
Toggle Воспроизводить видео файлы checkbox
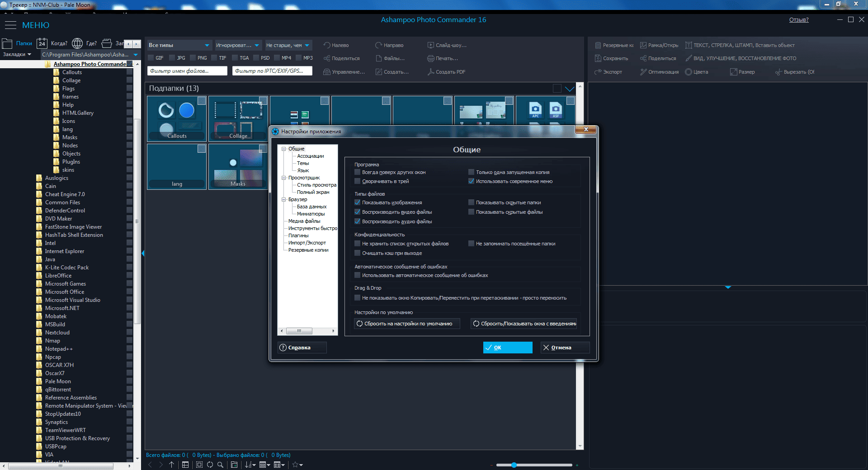coord(358,212)
